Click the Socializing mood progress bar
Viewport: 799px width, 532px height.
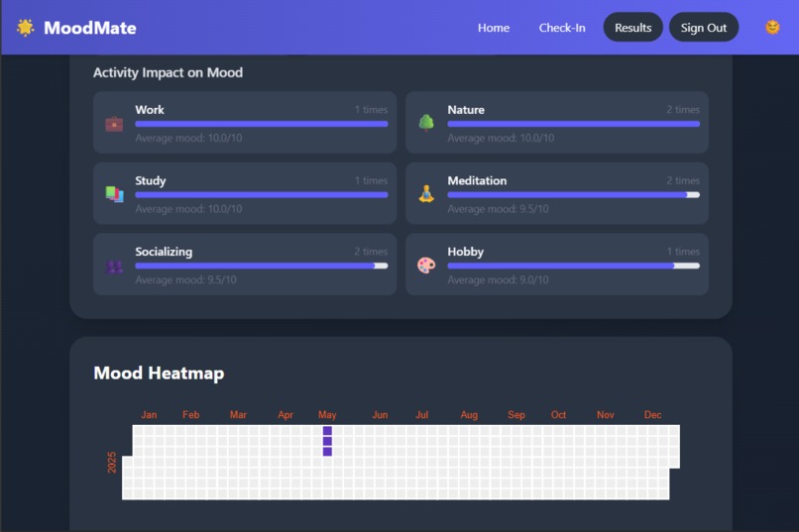click(x=262, y=266)
